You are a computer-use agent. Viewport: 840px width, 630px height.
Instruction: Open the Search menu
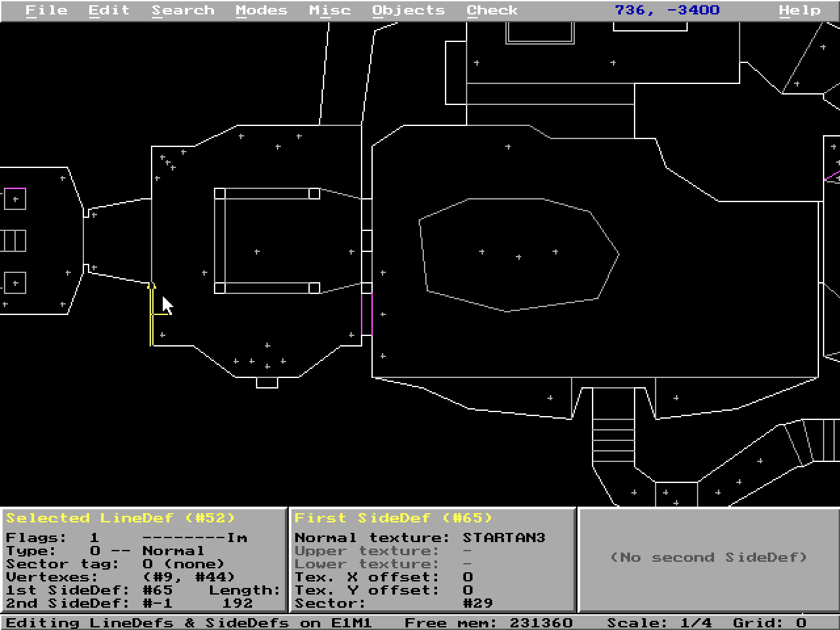pyautogui.click(x=183, y=10)
